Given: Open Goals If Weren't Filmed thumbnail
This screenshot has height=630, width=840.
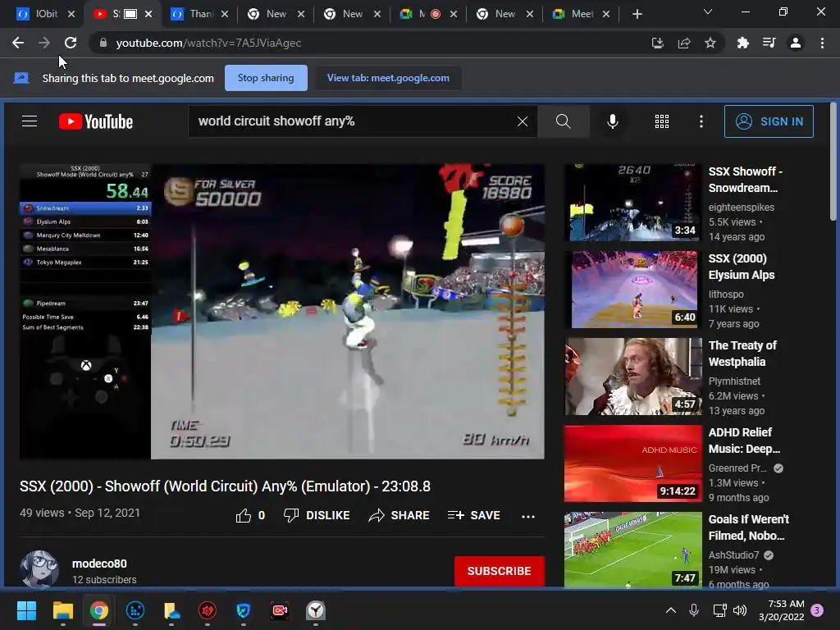Looking at the screenshot, I should pos(632,550).
